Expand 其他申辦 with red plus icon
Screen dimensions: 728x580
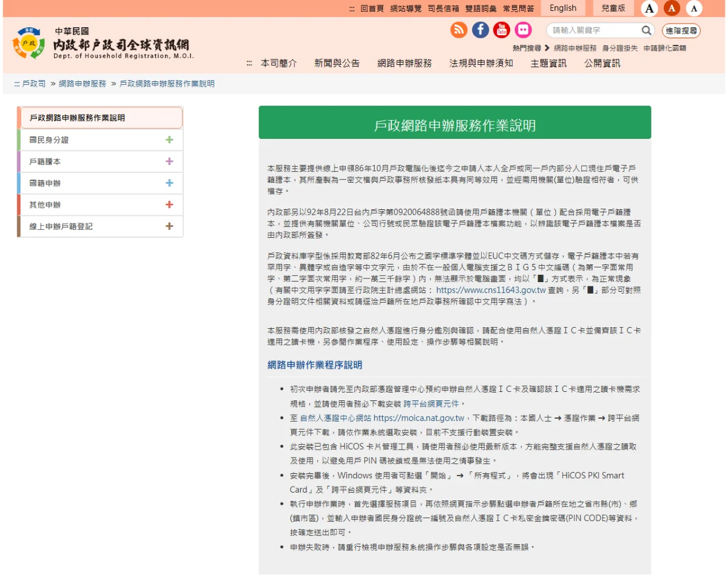pyautogui.click(x=169, y=204)
